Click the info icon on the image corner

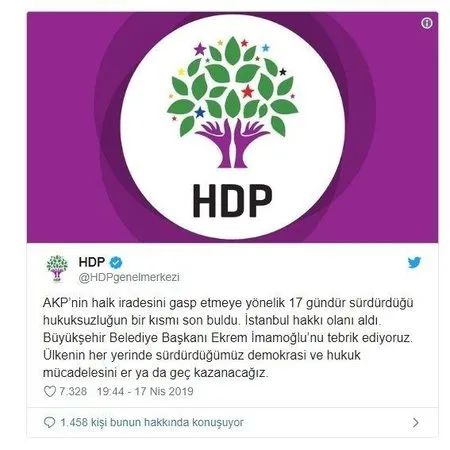click(427, 23)
